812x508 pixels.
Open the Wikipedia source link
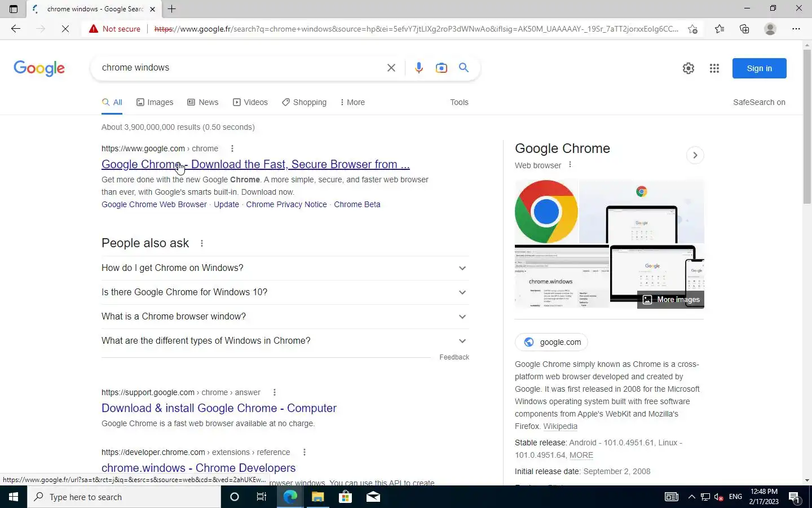[560, 426]
